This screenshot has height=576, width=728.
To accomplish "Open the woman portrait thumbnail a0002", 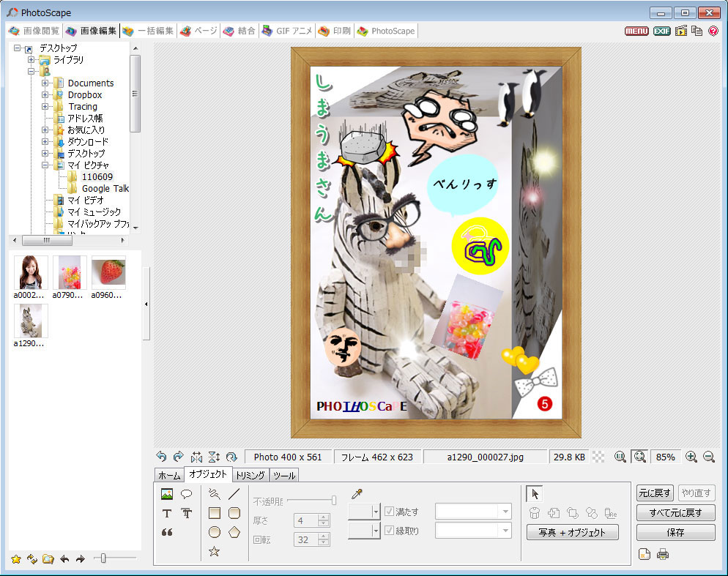I will click(31, 272).
